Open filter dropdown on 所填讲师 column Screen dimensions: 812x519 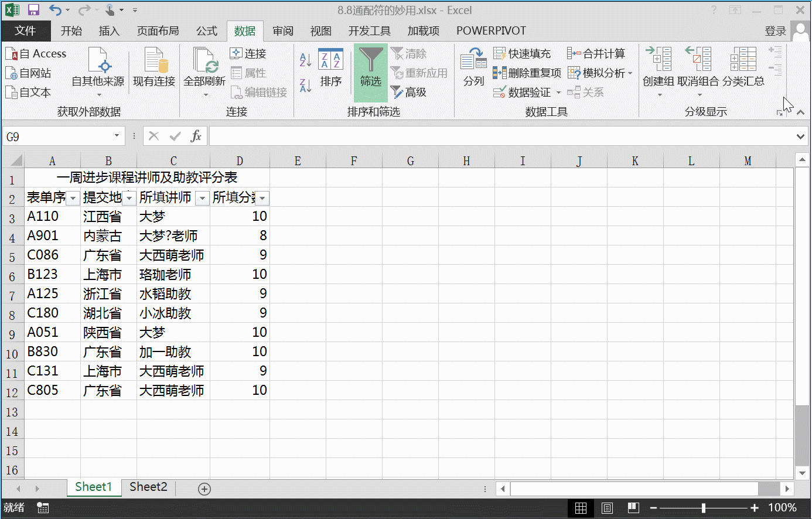(202, 198)
